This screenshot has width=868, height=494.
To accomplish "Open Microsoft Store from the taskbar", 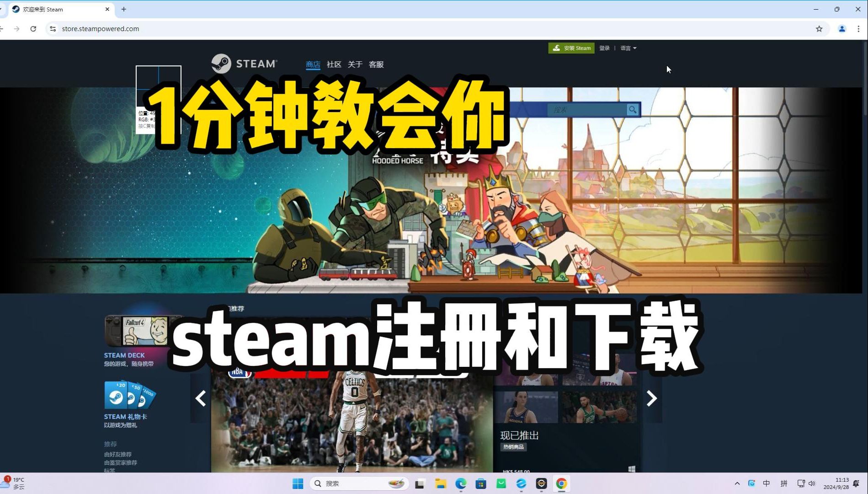I will pos(481,483).
